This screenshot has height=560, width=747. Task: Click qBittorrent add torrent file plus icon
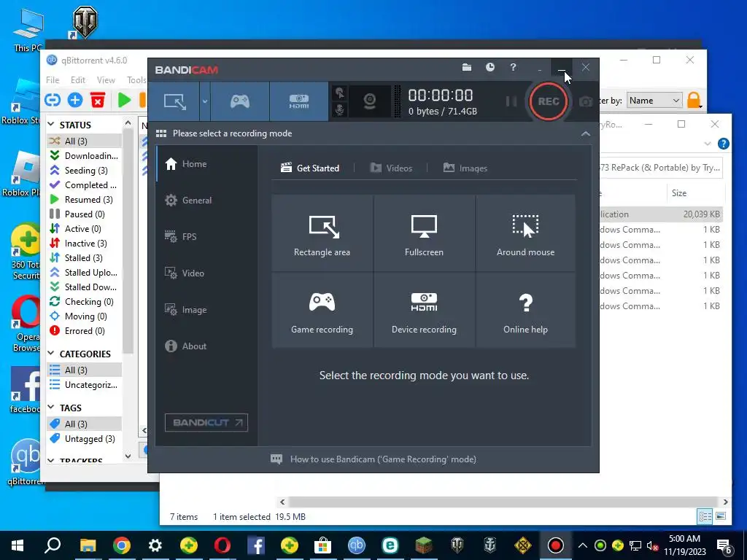click(x=75, y=100)
